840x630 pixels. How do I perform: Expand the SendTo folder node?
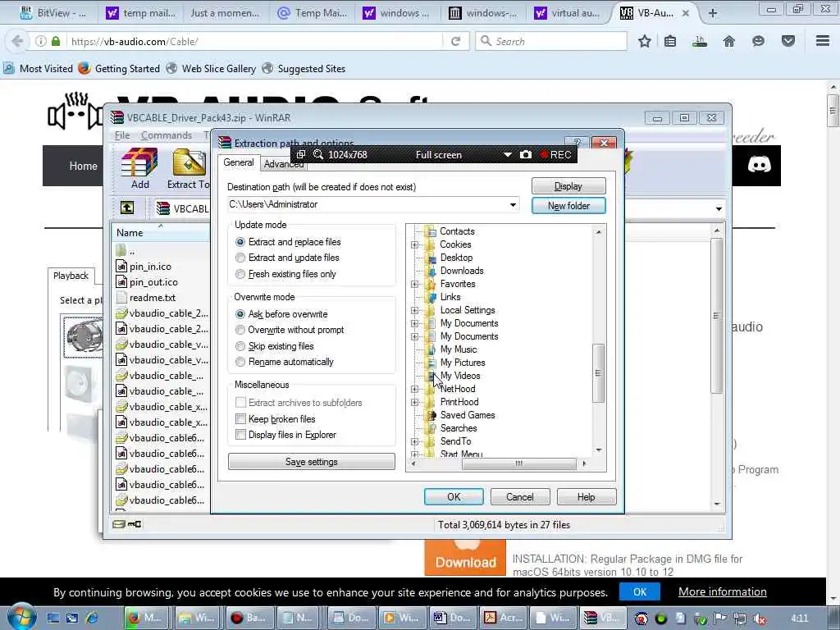pyautogui.click(x=414, y=441)
